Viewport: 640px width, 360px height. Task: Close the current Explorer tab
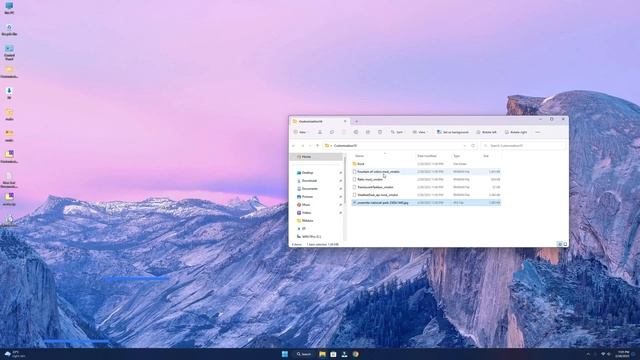pos(345,121)
